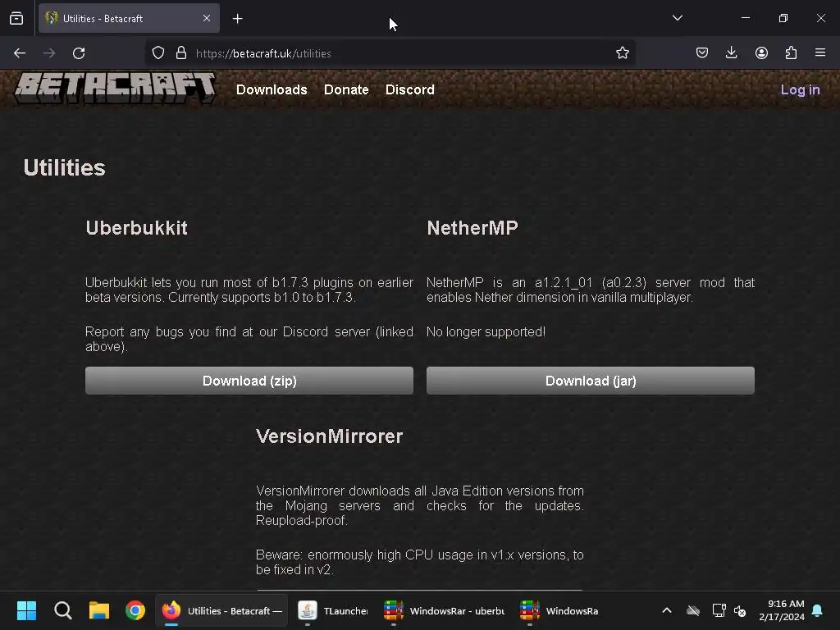Click the Utilities page heading
This screenshot has width=840, height=630.
click(x=64, y=167)
